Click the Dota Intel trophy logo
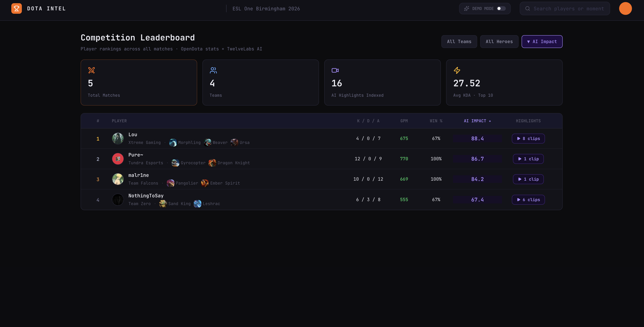The width and height of the screenshot is (644, 327). point(17,8)
